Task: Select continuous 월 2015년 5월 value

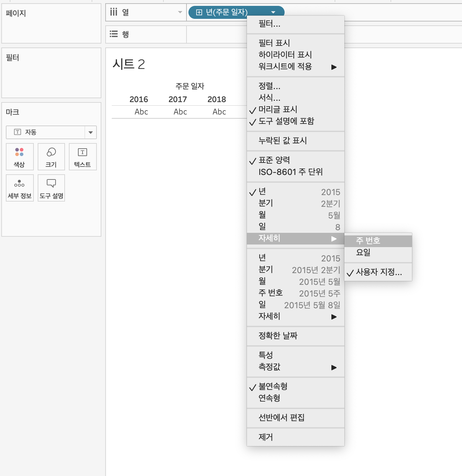Action: pos(296,282)
